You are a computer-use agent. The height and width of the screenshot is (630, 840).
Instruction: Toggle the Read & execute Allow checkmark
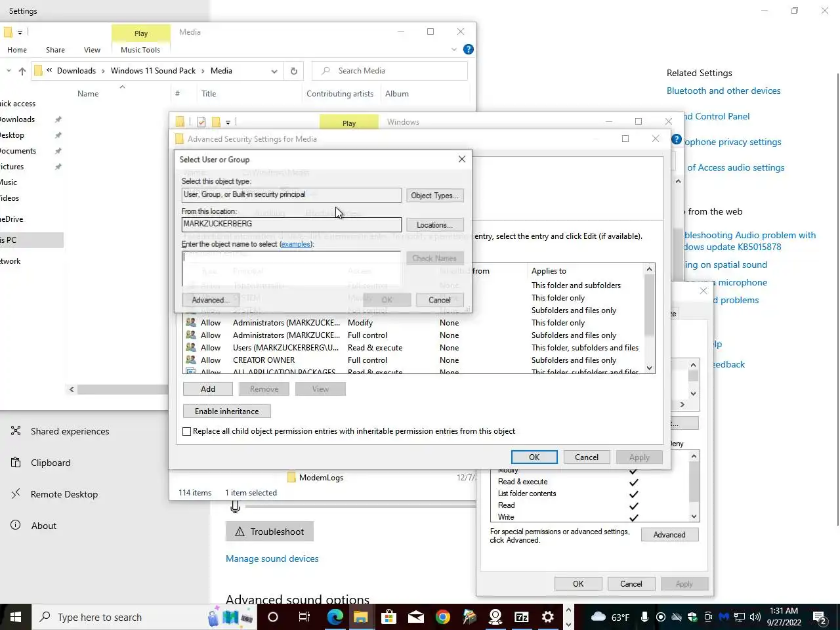(634, 482)
